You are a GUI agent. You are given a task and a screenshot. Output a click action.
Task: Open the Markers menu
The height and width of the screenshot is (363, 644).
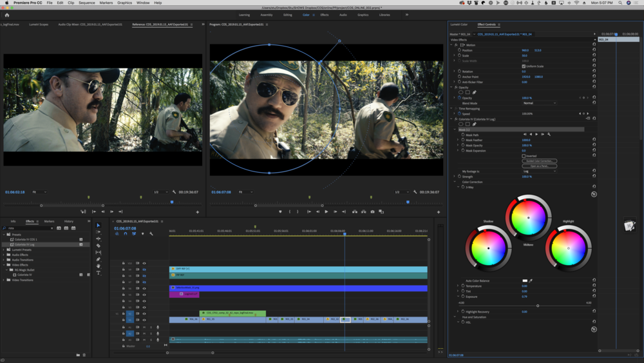tap(106, 3)
